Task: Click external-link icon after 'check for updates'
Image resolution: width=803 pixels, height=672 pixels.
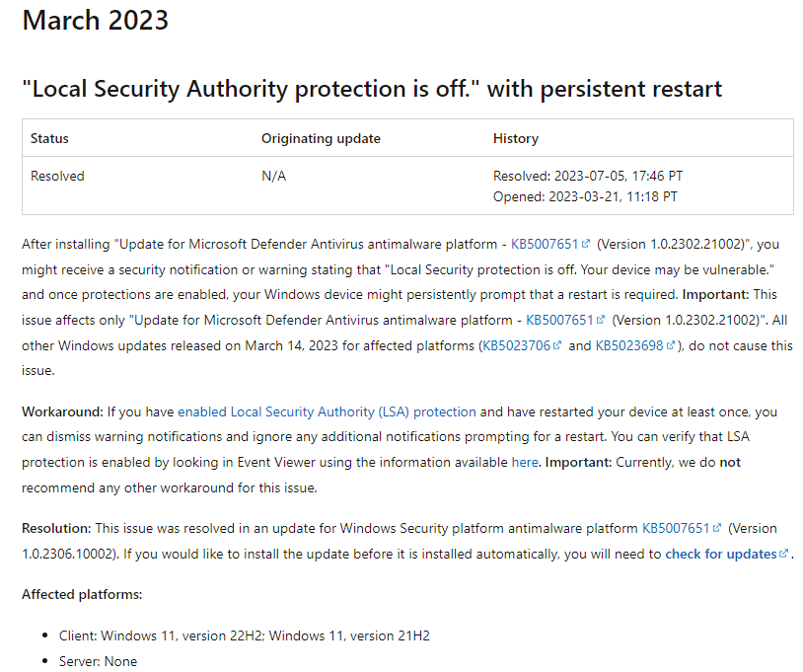Action: 783,554
